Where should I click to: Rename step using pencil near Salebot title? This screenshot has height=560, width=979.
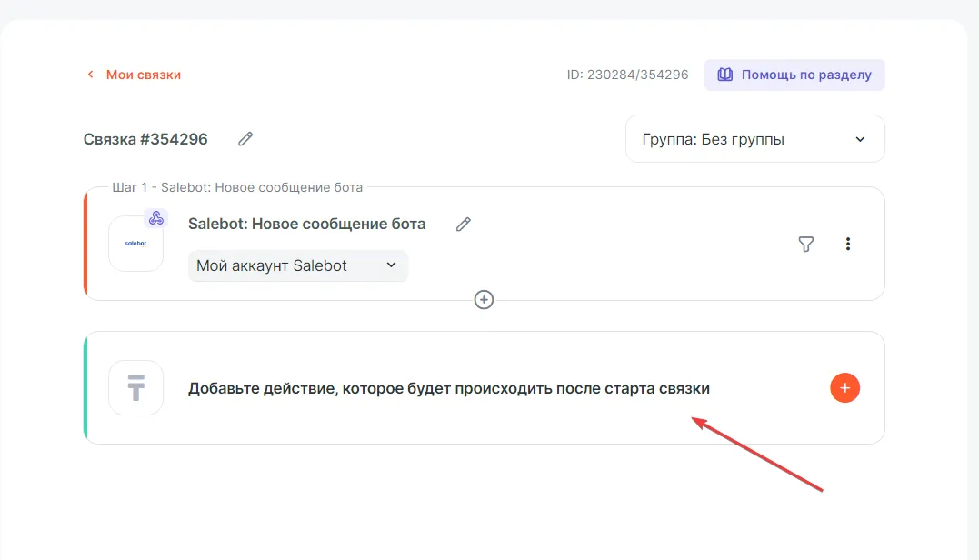pyautogui.click(x=464, y=225)
